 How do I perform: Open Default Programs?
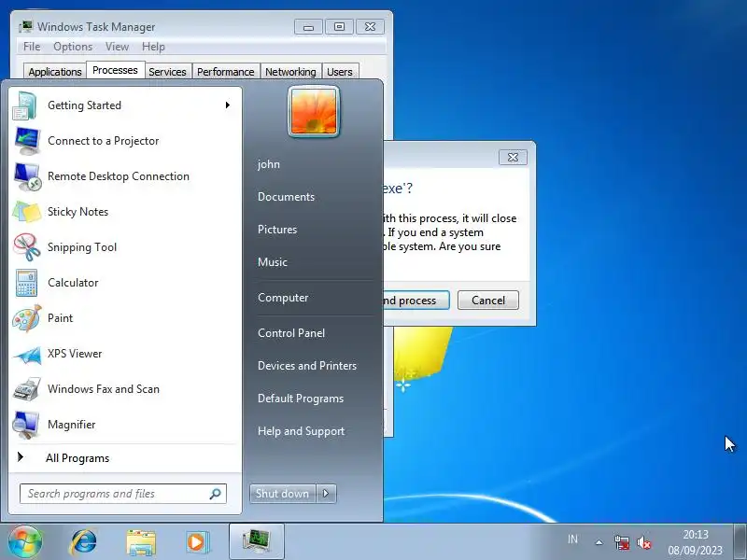[x=301, y=399]
